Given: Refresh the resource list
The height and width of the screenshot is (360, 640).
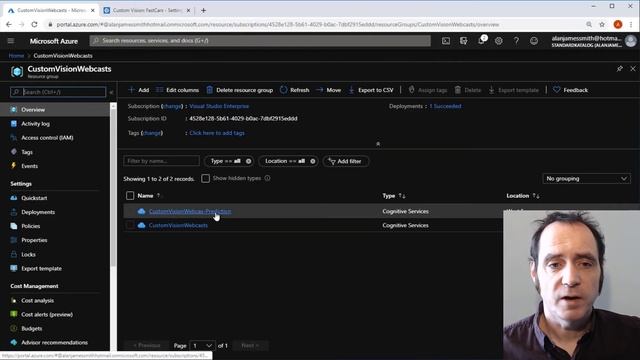Looking at the screenshot, I should (294, 90).
